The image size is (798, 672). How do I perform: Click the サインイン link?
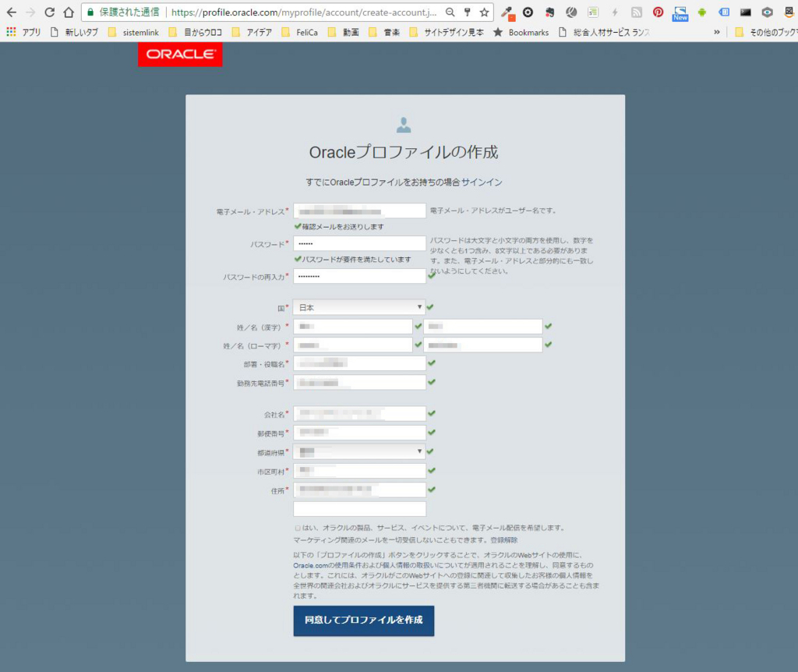pyautogui.click(x=482, y=182)
